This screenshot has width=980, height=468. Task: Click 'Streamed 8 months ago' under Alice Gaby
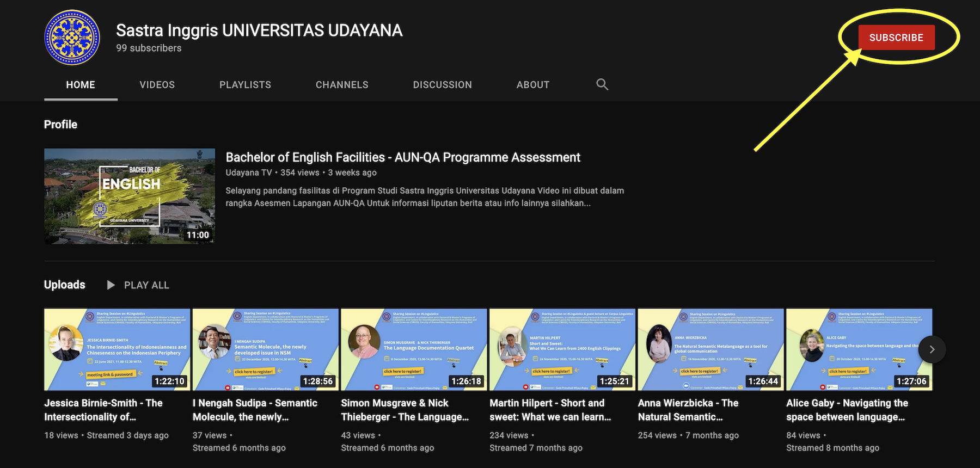(833, 448)
